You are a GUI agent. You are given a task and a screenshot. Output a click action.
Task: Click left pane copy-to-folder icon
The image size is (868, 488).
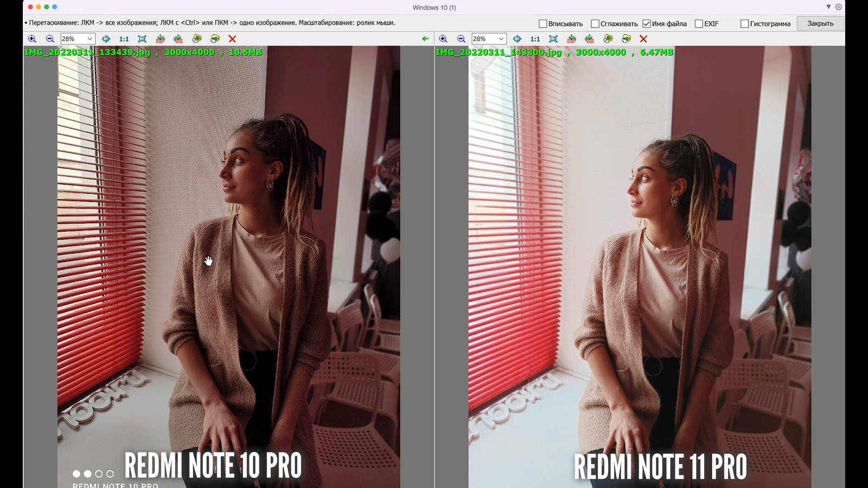click(x=197, y=39)
